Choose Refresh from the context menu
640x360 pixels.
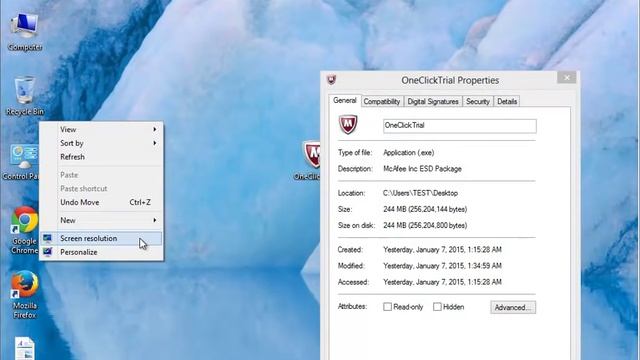tap(101, 157)
